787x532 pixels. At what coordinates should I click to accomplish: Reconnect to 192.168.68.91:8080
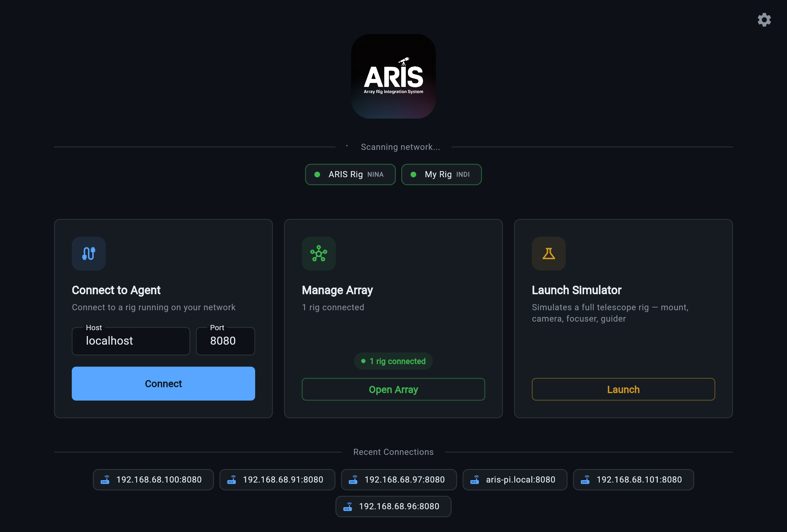277,479
